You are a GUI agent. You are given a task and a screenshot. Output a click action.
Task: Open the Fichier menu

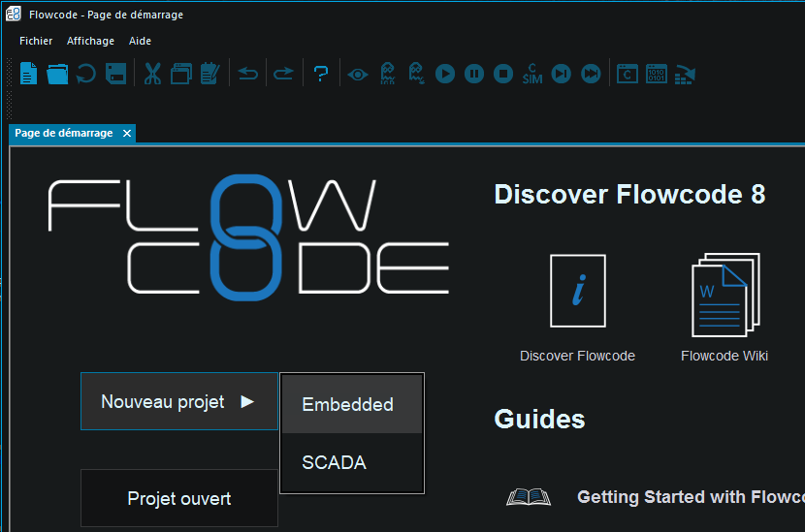click(x=36, y=41)
